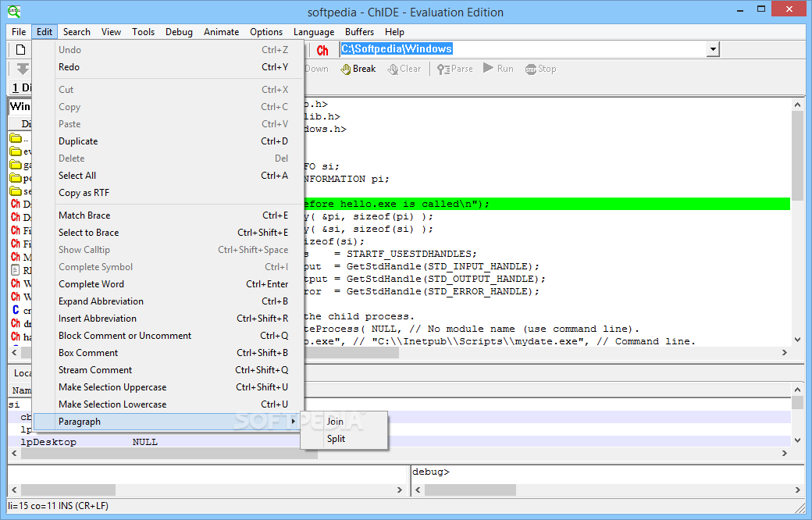812x520 pixels.
Task: Open the Animate menu
Action: [x=221, y=32]
